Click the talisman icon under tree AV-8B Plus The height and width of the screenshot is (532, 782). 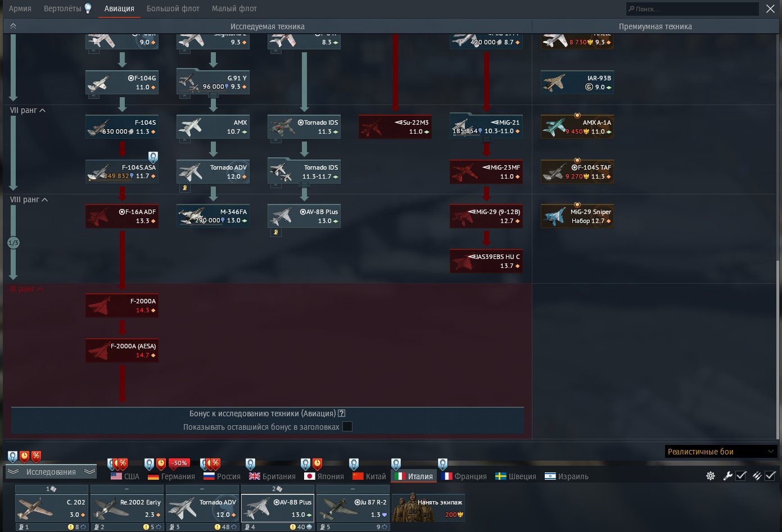click(x=275, y=233)
